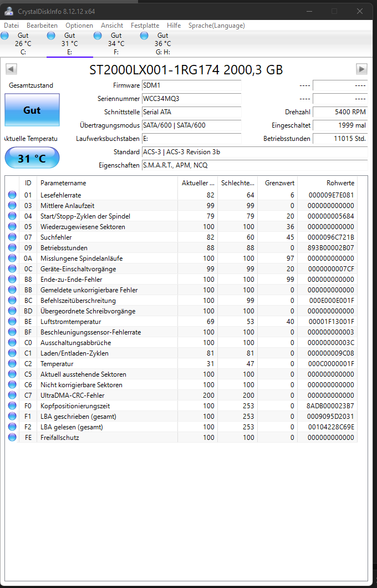Click status icon for Luftstromtemperatur

tap(12, 321)
